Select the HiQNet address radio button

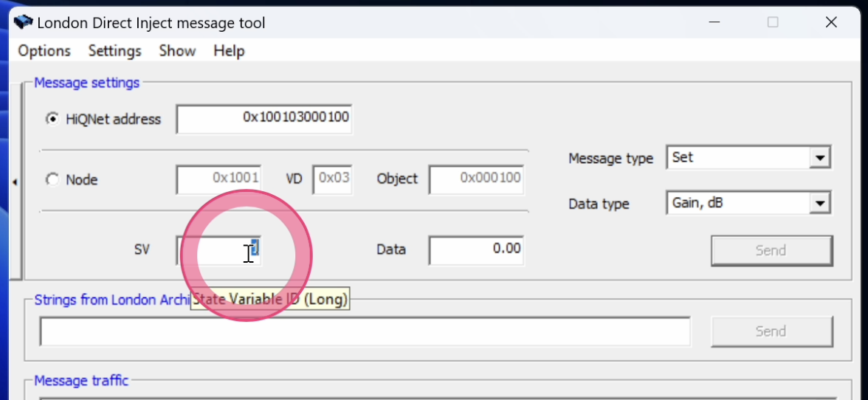coord(52,119)
